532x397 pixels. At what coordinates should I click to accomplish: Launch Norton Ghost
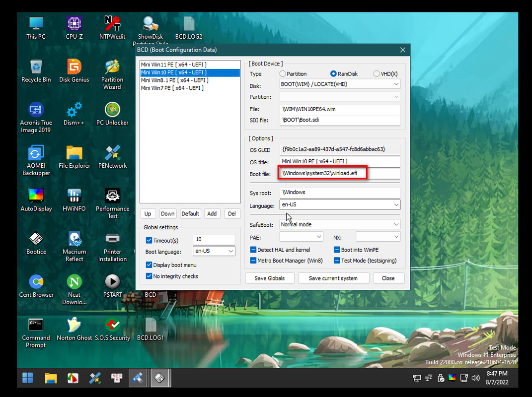coord(74,329)
